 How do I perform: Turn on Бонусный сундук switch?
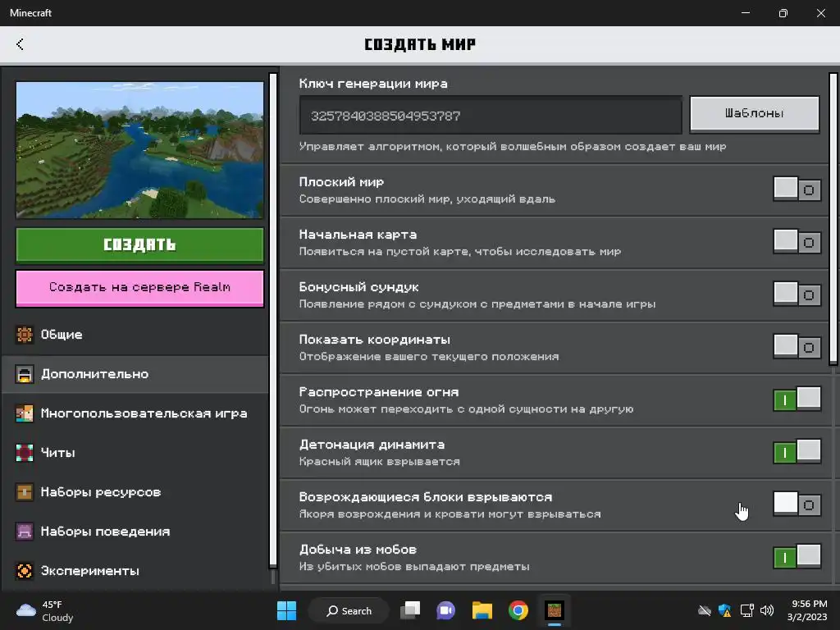[797, 294]
